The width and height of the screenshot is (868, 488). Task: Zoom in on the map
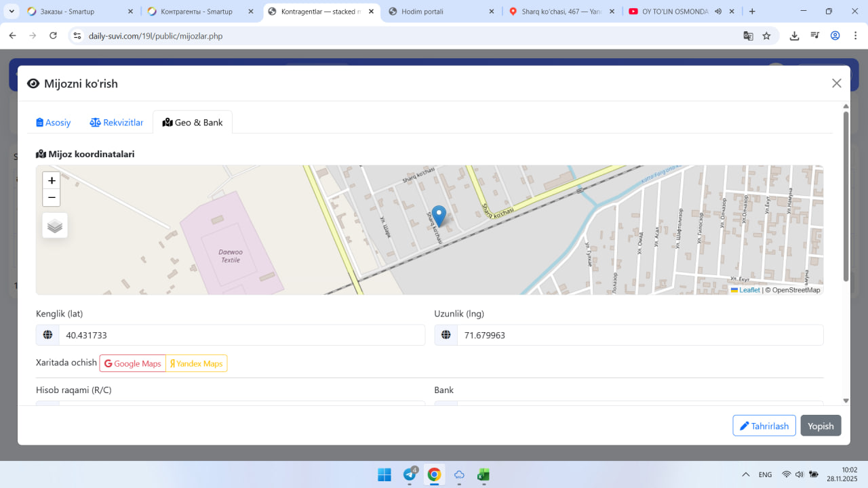coord(52,181)
